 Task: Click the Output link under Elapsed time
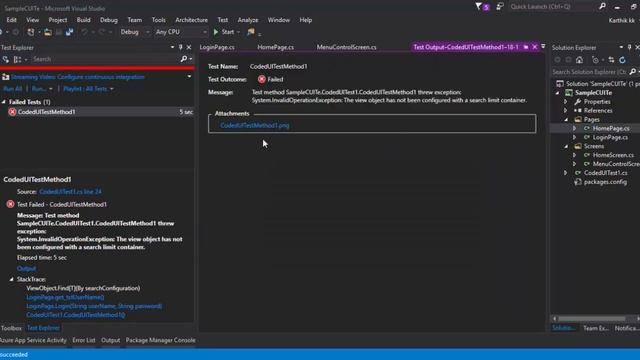[x=27, y=268]
